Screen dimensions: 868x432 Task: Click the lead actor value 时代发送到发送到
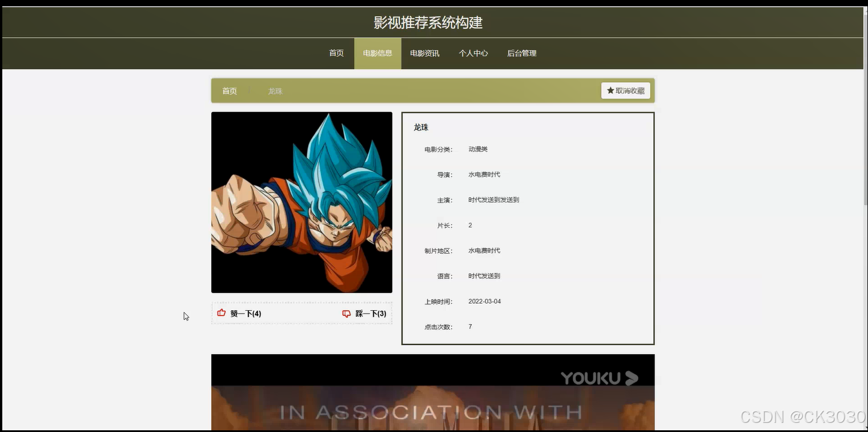point(493,200)
